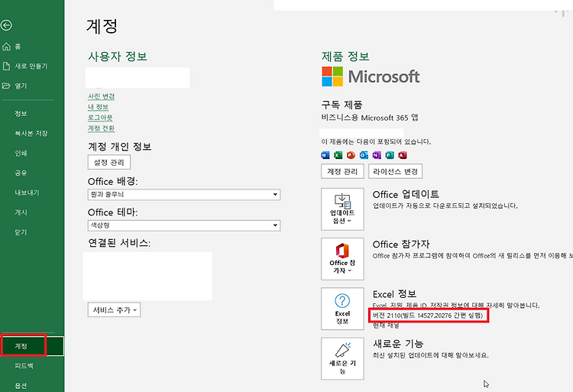Click the Word app icon
Viewport: 573px width, 392px height.
click(325, 155)
